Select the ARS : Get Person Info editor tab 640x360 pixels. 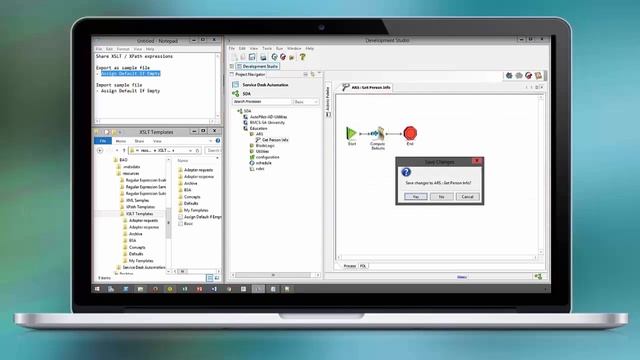[x=366, y=87]
